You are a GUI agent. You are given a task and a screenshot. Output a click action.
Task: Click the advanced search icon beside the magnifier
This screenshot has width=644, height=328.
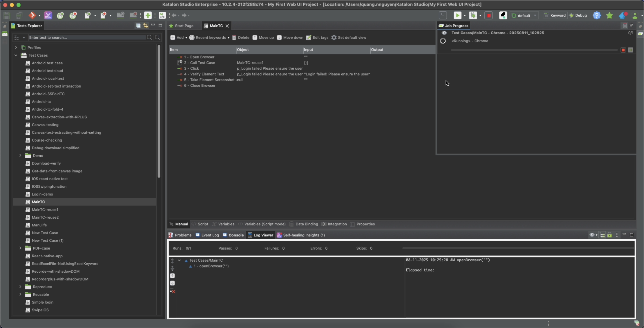click(x=158, y=37)
